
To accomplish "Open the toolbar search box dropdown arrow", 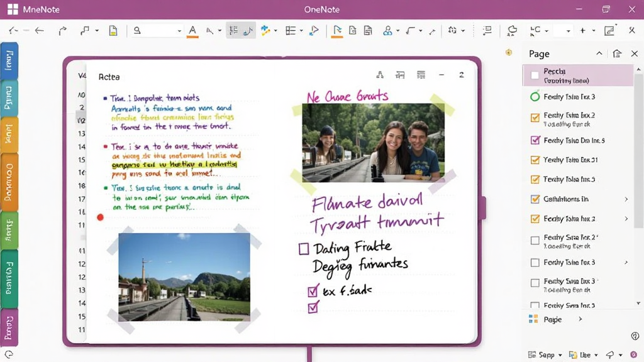I will point(179,31).
